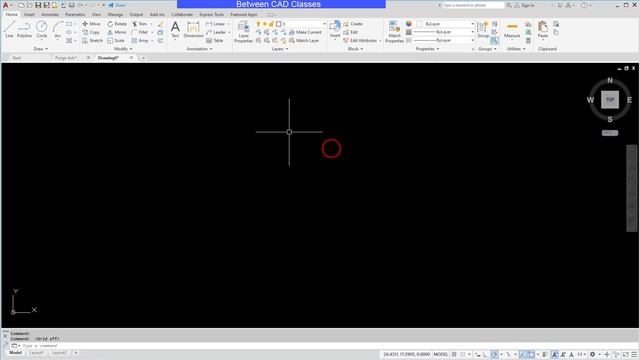Select the Text annotation tool

175,29
